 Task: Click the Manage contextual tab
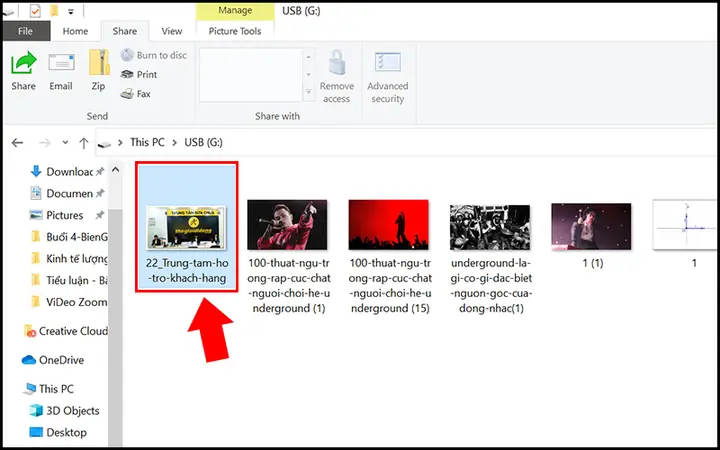(235, 11)
